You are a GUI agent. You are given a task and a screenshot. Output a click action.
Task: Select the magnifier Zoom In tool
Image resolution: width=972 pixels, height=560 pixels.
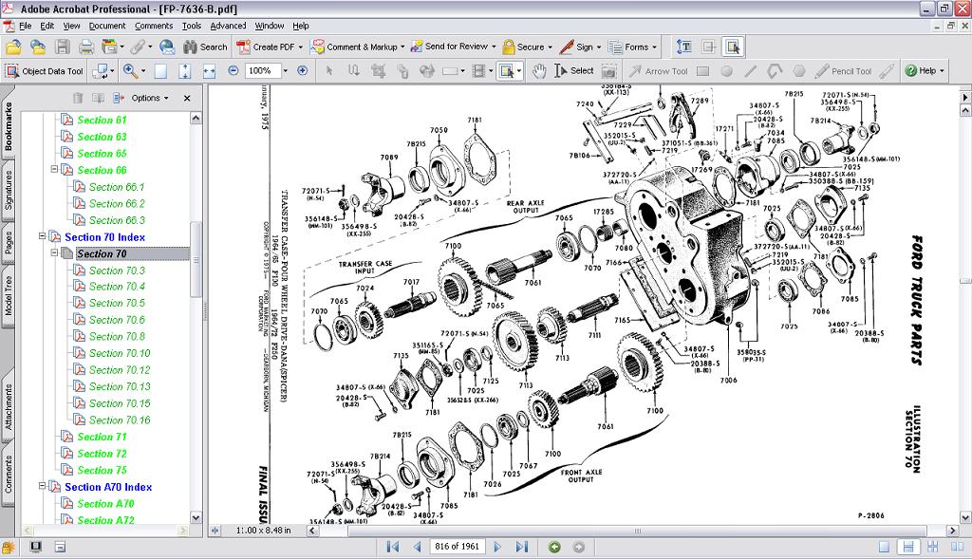(131, 71)
